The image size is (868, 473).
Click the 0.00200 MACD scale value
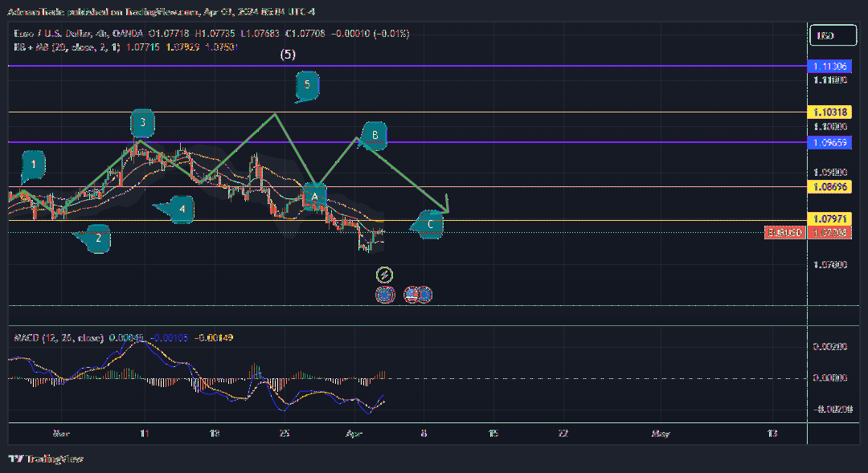click(829, 347)
